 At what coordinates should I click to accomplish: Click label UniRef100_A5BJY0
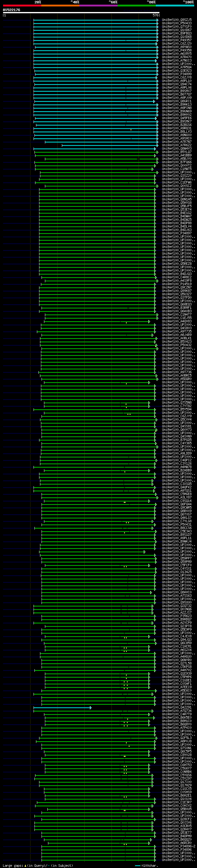[x=177, y=159]
